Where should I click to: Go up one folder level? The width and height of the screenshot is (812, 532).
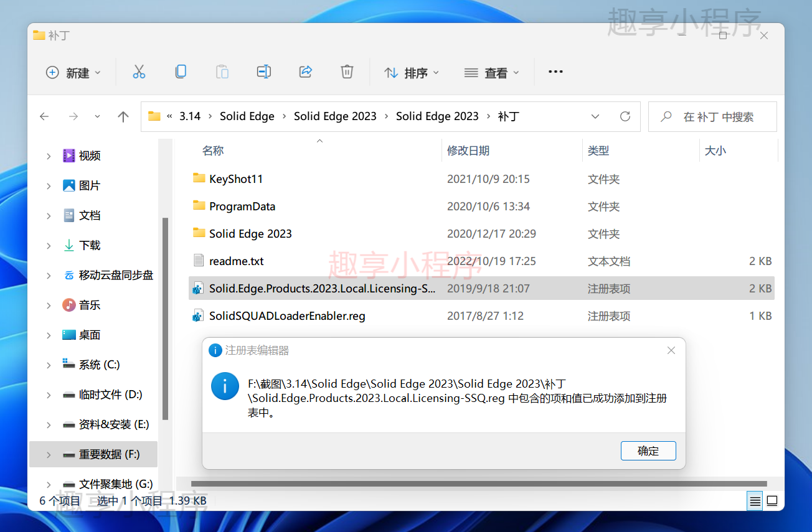click(123, 116)
